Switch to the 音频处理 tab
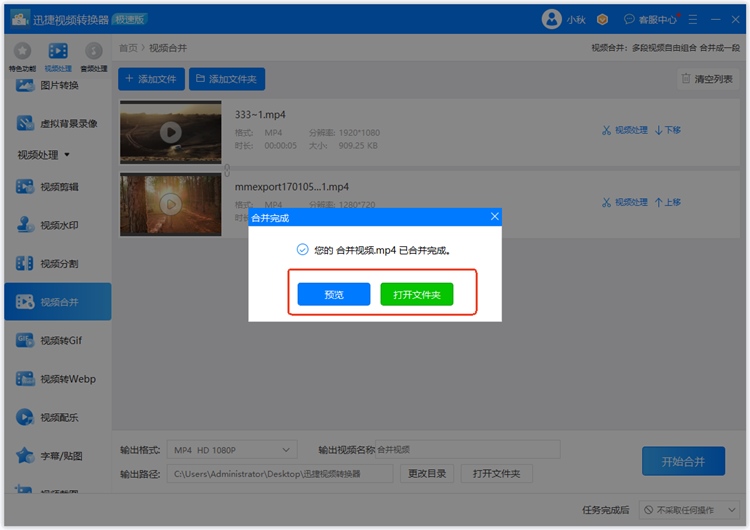This screenshot has width=750, height=530. click(x=94, y=57)
